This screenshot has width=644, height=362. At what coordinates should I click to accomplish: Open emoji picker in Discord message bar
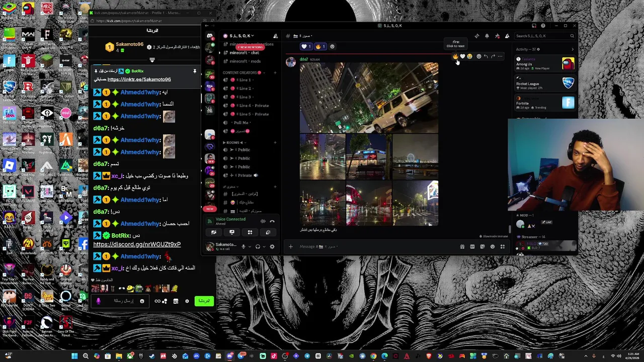493,246
